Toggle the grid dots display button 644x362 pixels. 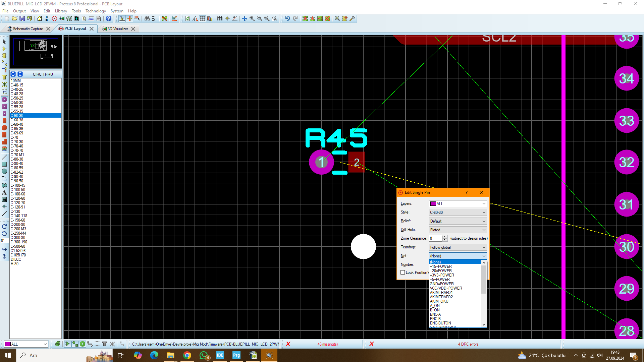tap(203, 18)
